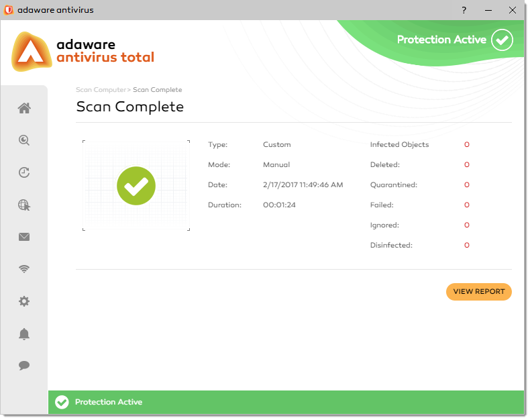Open Web Protection globe icon
530x420 pixels.
coord(24,205)
